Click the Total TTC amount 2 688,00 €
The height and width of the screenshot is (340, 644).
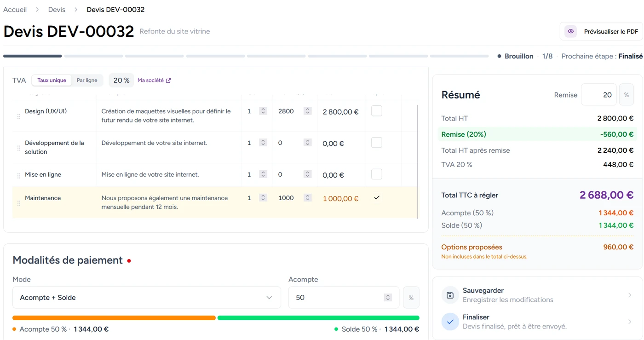607,195
